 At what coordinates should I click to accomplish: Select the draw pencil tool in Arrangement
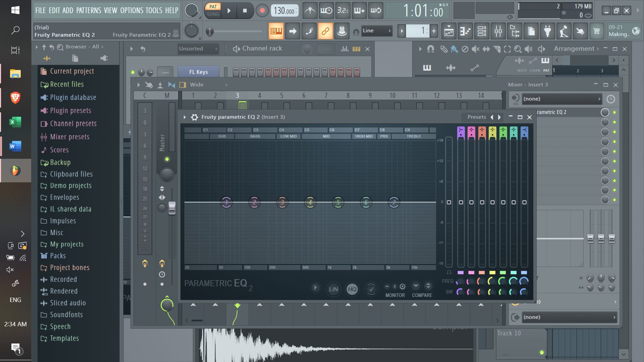click(x=444, y=49)
